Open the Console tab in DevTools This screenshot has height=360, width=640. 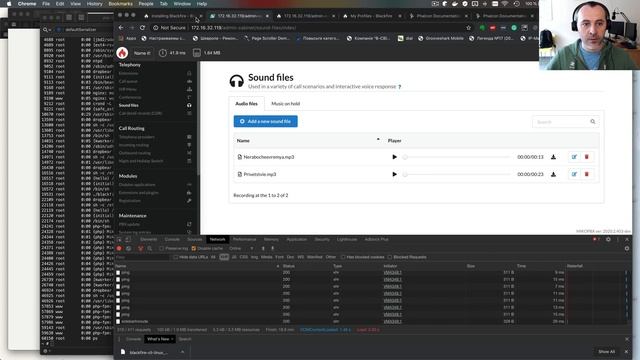point(172,239)
